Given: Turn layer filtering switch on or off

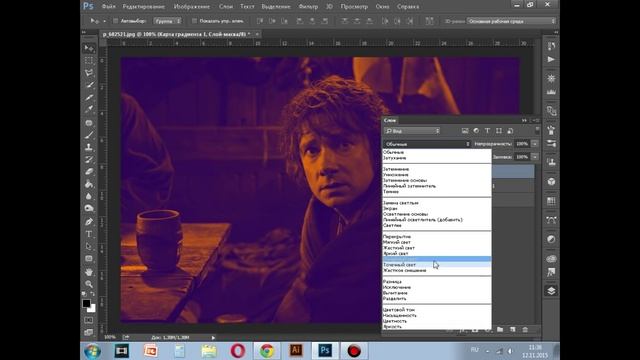Looking at the screenshot, I should tap(537, 131).
